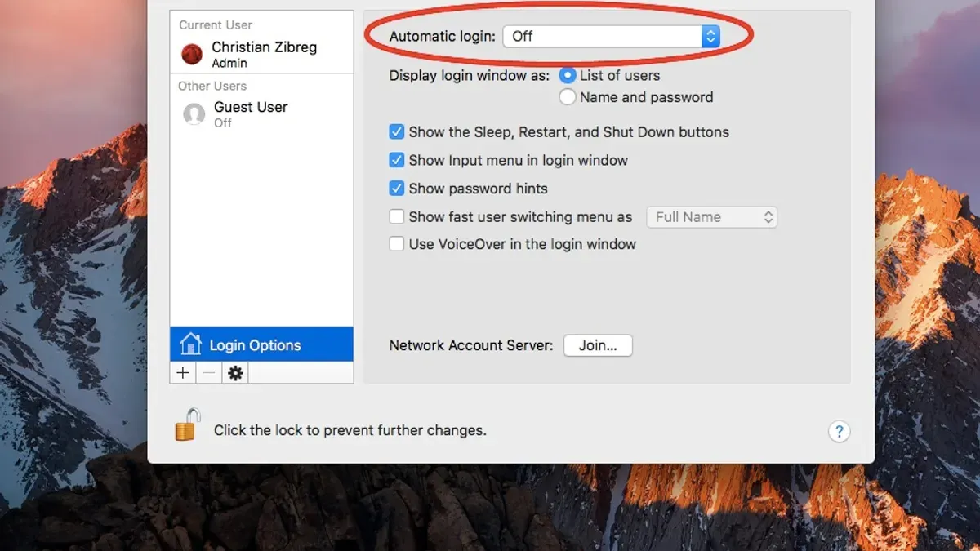Click the minus remove-user button
Image resolution: width=980 pixels, height=551 pixels.
pyautogui.click(x=209, y=373)
